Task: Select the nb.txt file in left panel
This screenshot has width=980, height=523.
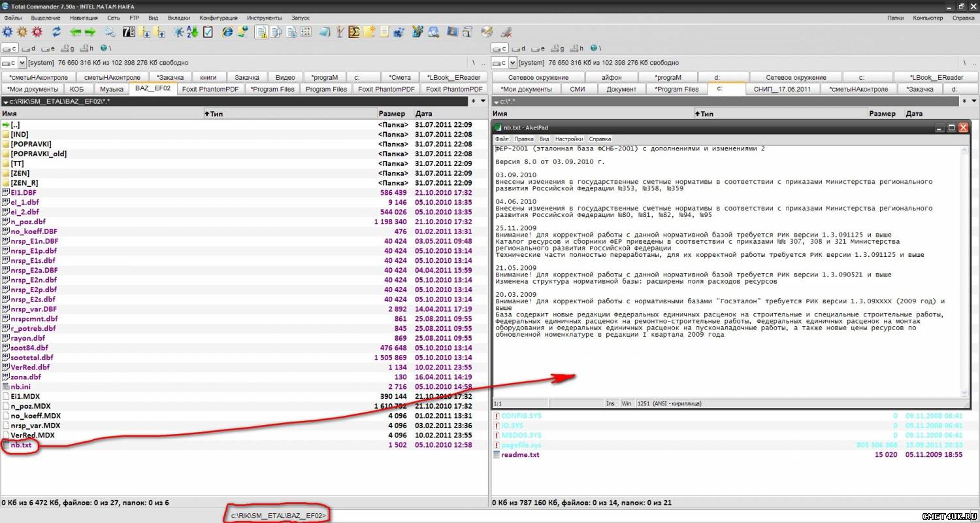Action: [21, 445]
